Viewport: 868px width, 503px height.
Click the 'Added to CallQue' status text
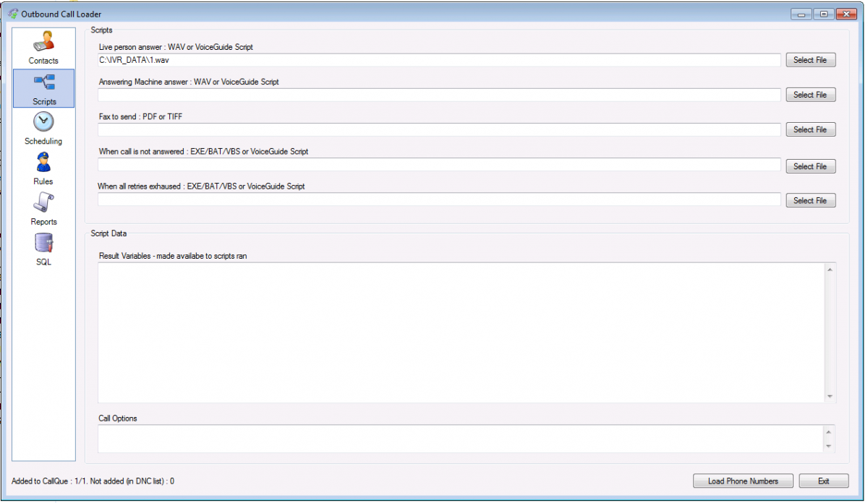(x=93, y=481)
